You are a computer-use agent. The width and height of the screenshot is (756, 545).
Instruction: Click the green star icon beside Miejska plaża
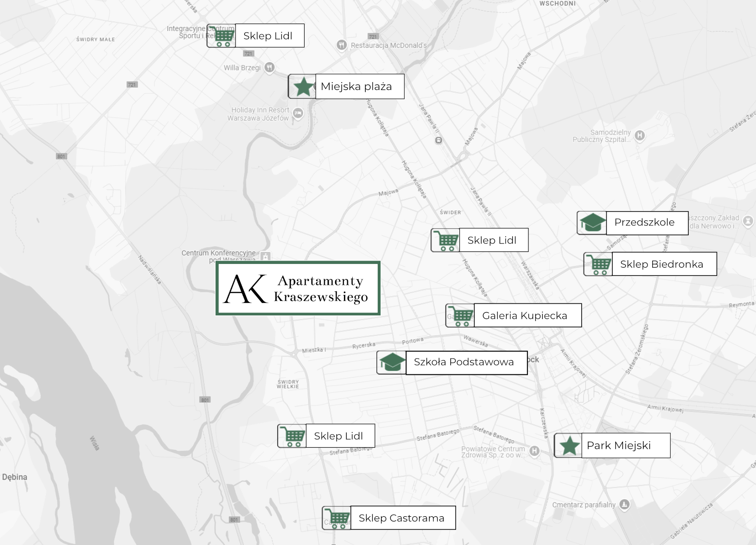pos(303,87)
